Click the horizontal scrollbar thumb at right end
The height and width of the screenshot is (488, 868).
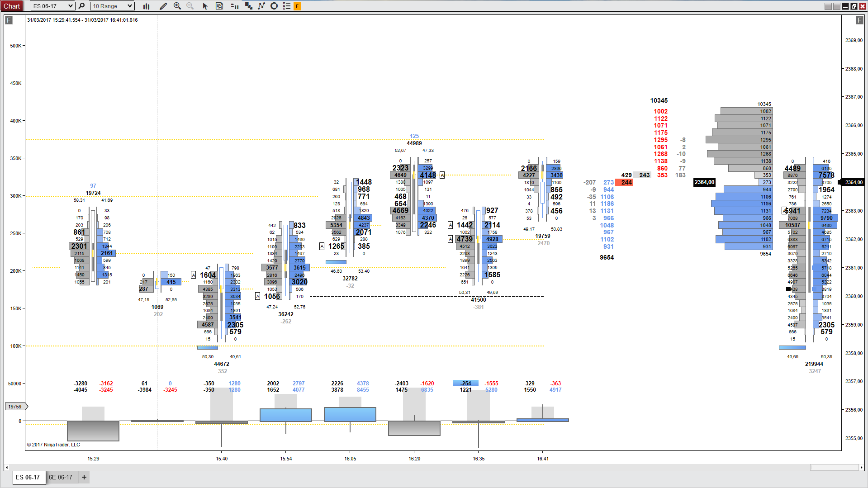click(834, 467)
